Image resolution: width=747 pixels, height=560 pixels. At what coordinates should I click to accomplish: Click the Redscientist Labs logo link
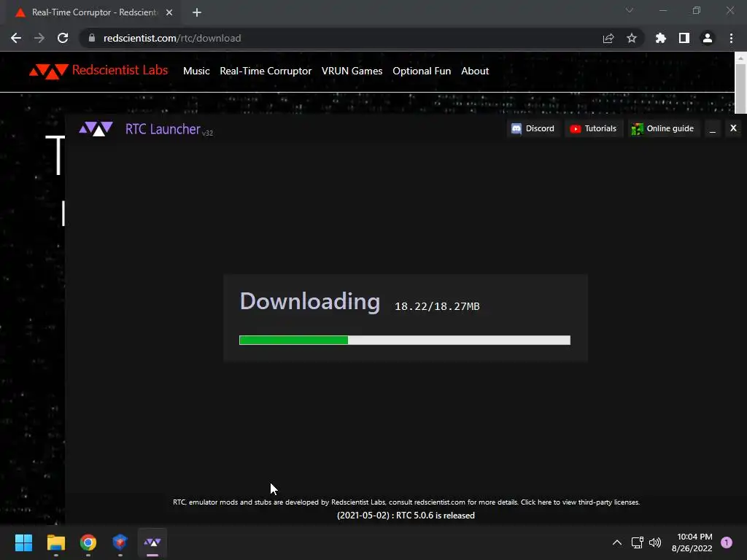click(98, 71)
